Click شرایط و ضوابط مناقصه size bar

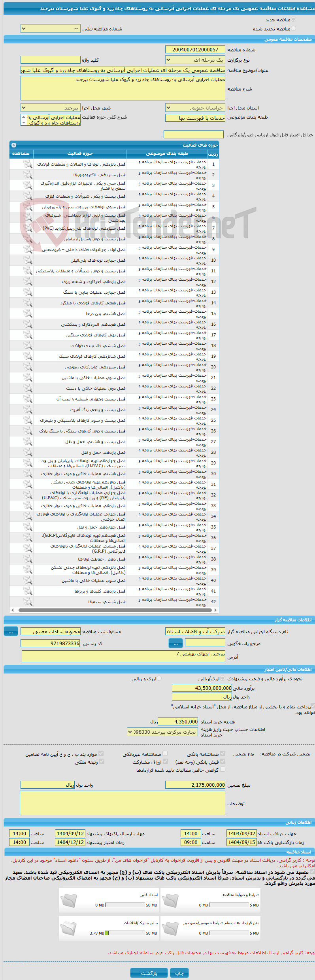tap(229, 905)
